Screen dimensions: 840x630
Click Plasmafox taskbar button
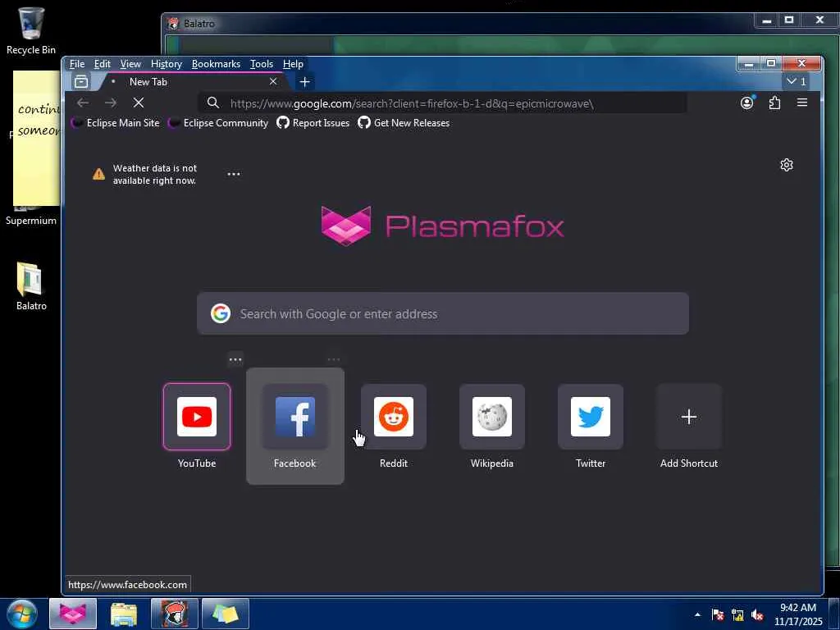[73, 614]
